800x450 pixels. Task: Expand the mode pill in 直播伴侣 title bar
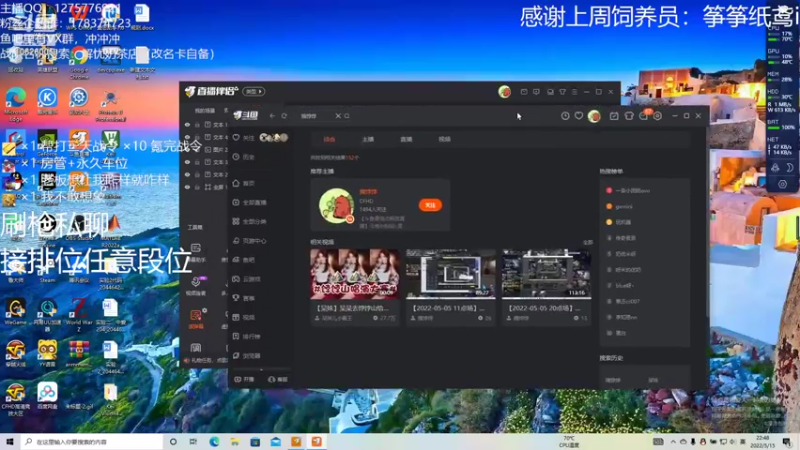point(254,91)
